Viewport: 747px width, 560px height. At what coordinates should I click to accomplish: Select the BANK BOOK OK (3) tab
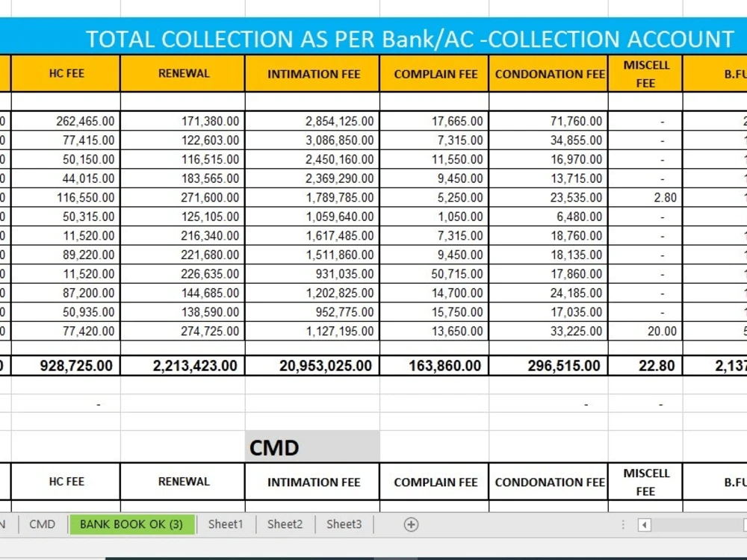coord(131,524)
